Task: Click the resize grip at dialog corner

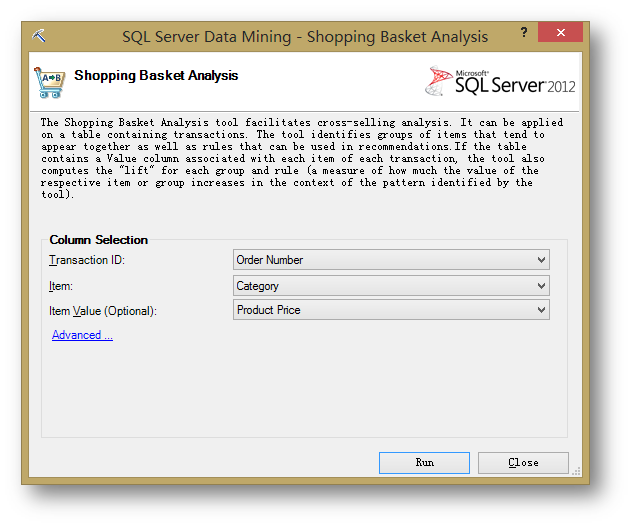Action: [576, 471]
